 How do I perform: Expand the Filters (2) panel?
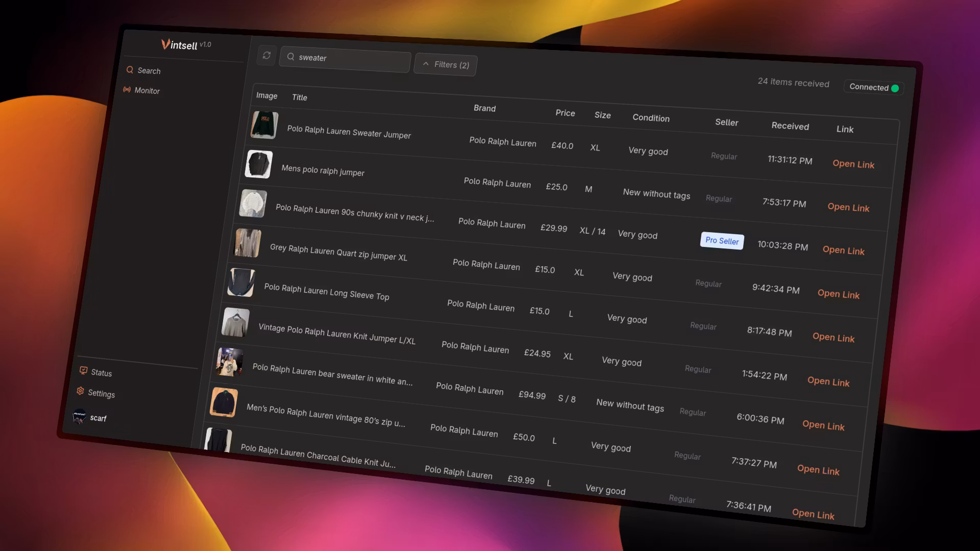[x=446, y=65]
